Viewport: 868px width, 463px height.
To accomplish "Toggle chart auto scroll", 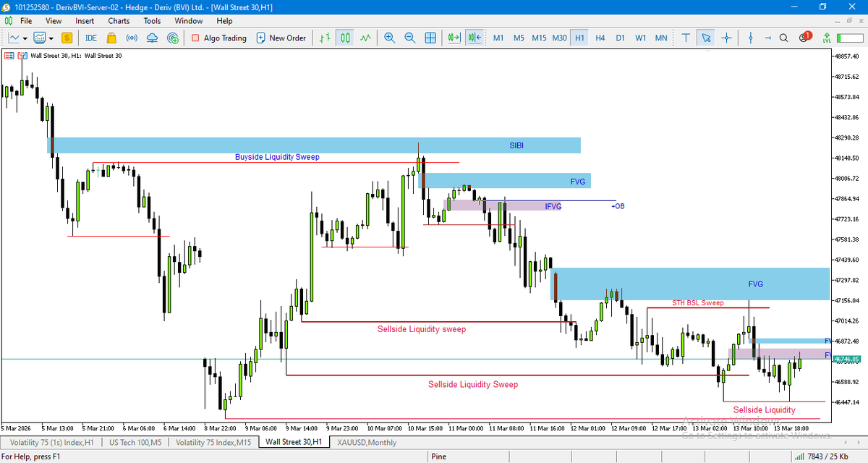I will (x=454, y=38).
